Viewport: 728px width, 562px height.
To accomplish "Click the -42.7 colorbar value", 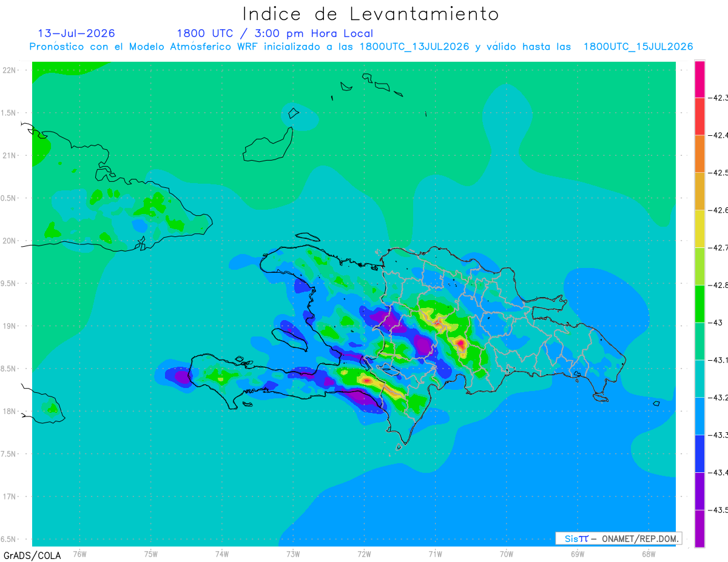I will tap(718, 247).
